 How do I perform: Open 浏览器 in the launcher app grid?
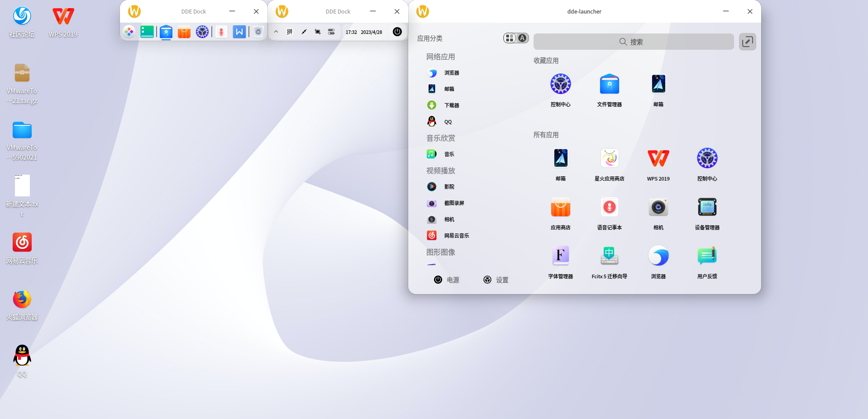[x=658, y=262]
